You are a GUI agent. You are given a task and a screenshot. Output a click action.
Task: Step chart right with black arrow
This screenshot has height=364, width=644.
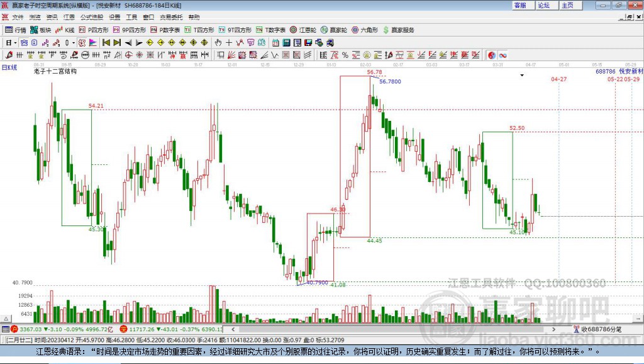click(x=139, y=43)
